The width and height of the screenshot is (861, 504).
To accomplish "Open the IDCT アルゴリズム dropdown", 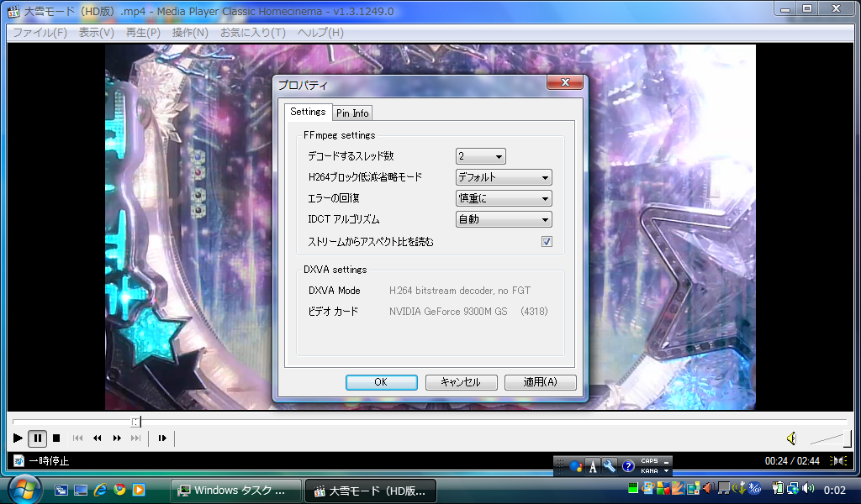I will pos(504,219).
